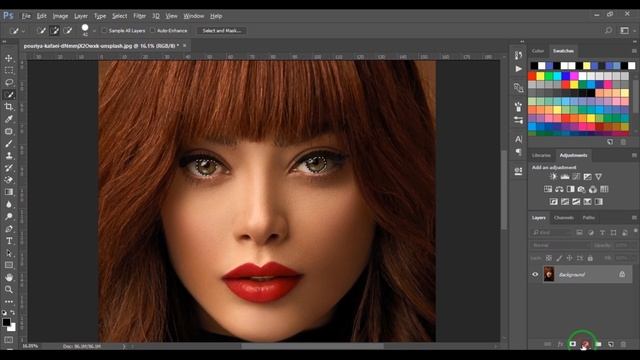The image size is (640, 360).
Task: Click Select and Mask button
Action: click(x=222, y=31)
